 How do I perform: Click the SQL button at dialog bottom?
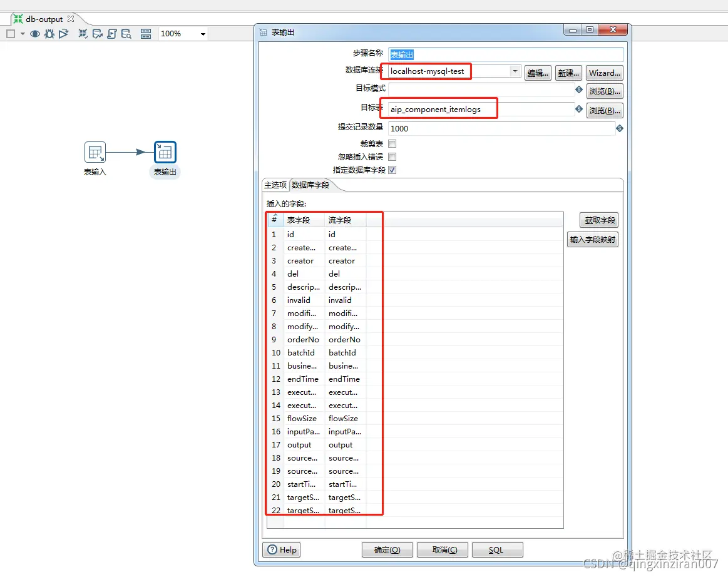point(497,549)
